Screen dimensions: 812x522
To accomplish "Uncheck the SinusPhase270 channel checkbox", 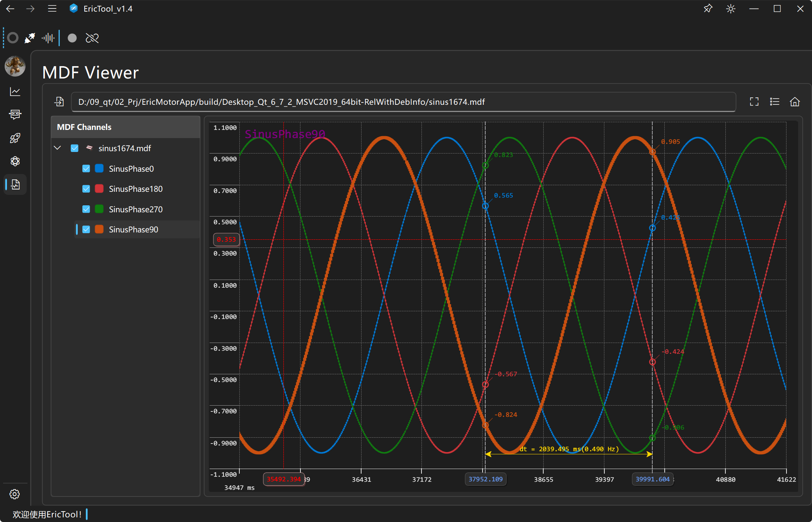I will (86, 209).
